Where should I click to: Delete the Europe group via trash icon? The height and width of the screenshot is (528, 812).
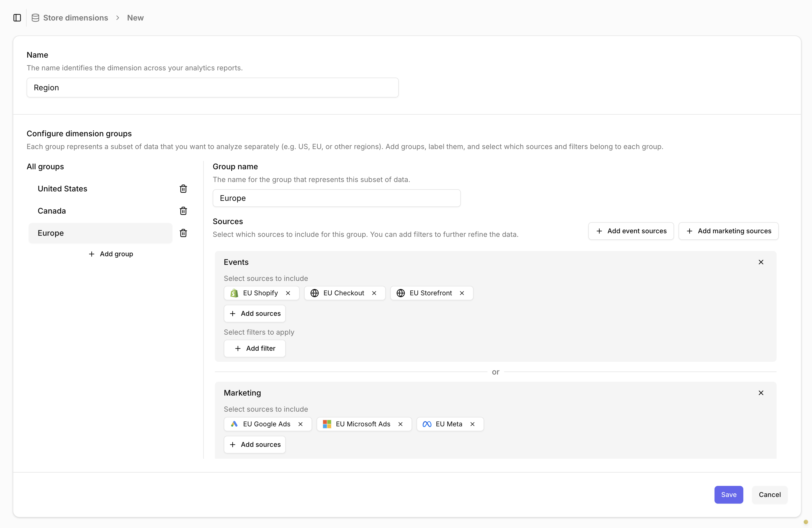click(183, 233)
